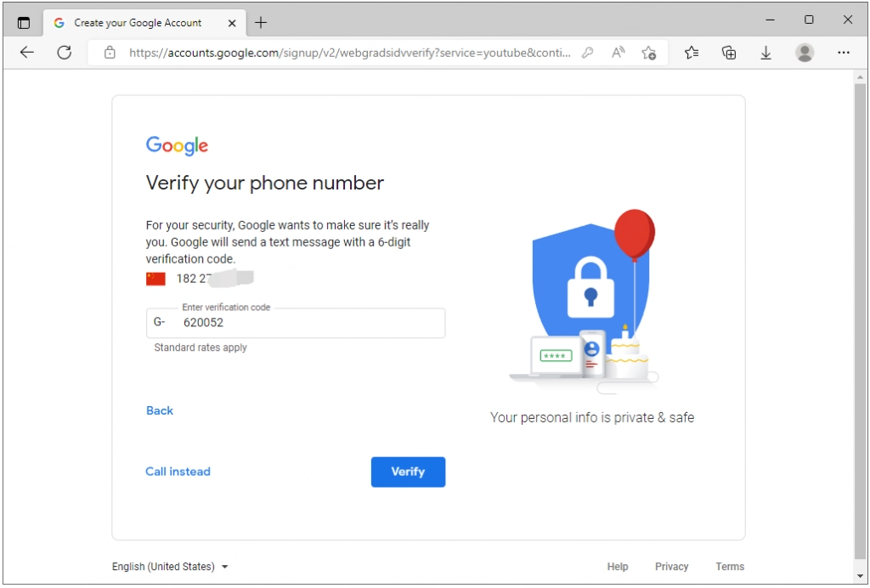
Task: Open the Settings and more menu
Action: pos(844,53)
